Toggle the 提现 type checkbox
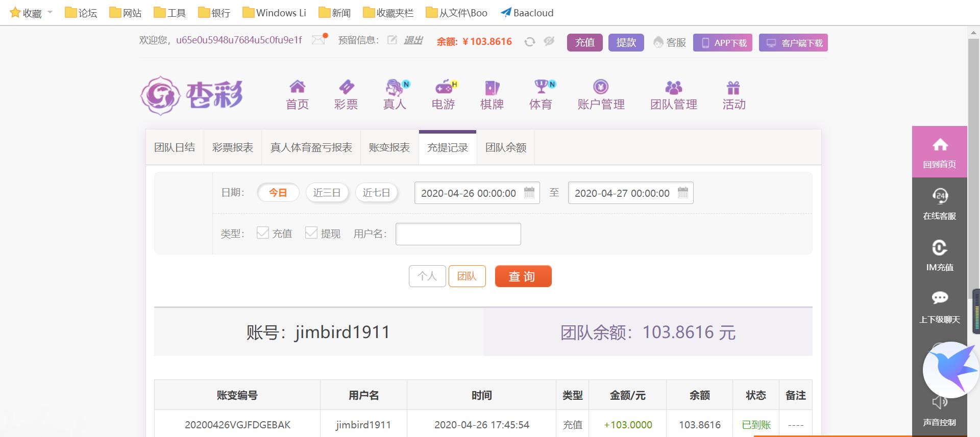 click(x=311, y=233)
